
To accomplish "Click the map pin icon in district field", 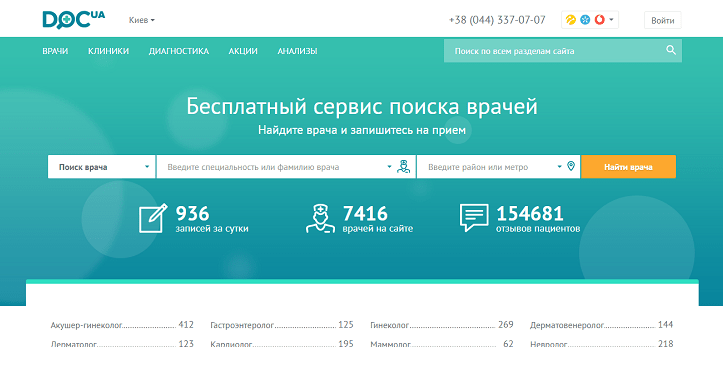I will [571, 167].
